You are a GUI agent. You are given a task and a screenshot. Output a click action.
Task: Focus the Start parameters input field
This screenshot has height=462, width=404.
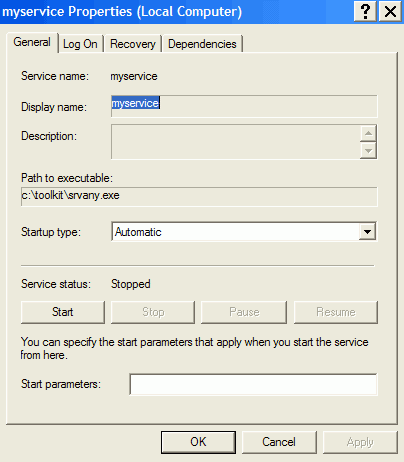[x=253, y=384]
